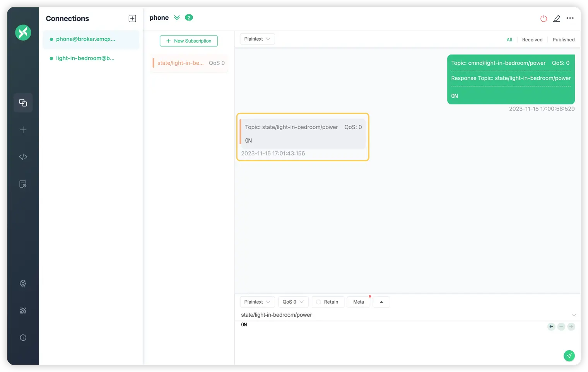Select the light-in-bedroom connection

point(85,58)
